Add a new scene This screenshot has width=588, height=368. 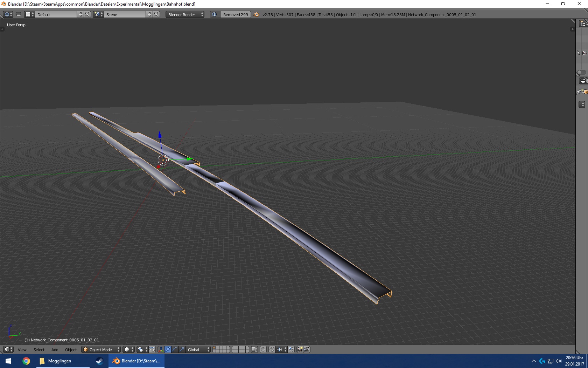150,14
